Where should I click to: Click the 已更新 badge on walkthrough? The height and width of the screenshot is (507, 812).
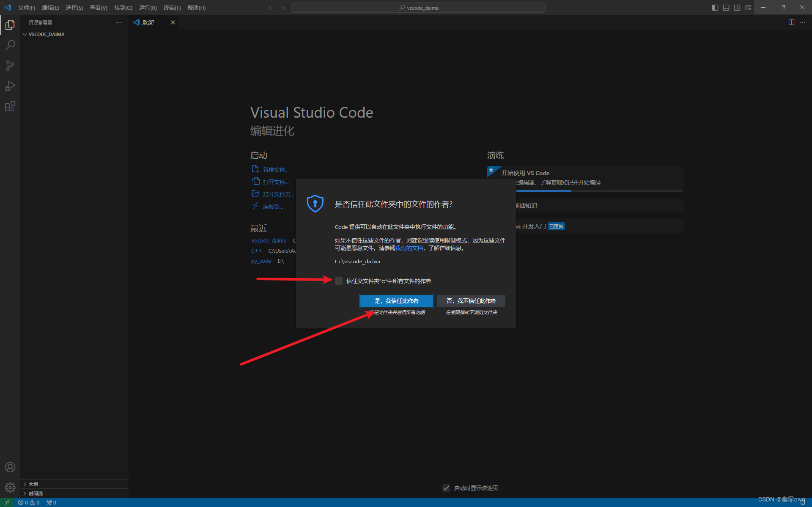point(556,226)
